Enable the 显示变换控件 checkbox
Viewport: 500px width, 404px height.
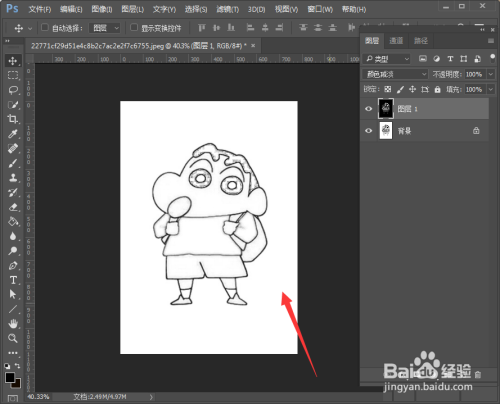(134, 27)
